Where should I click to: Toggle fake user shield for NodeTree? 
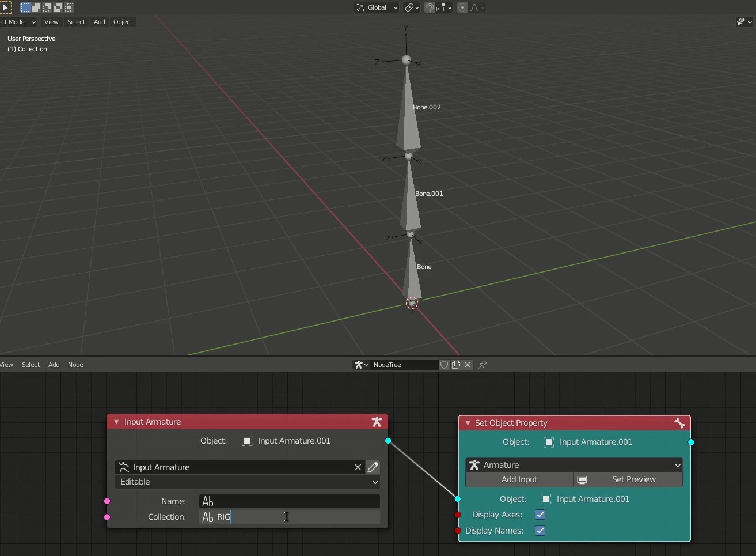[445, 365]
